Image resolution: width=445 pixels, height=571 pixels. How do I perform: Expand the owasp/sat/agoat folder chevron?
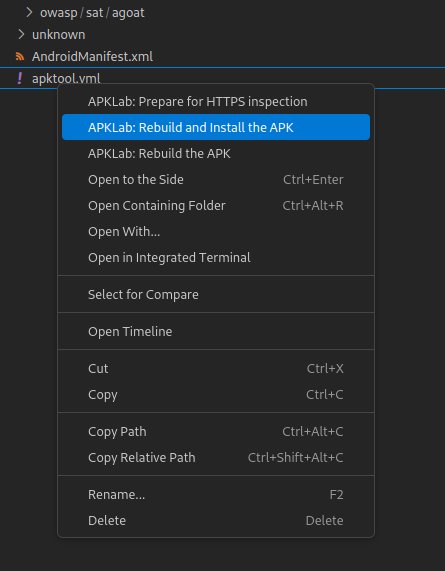29,12
